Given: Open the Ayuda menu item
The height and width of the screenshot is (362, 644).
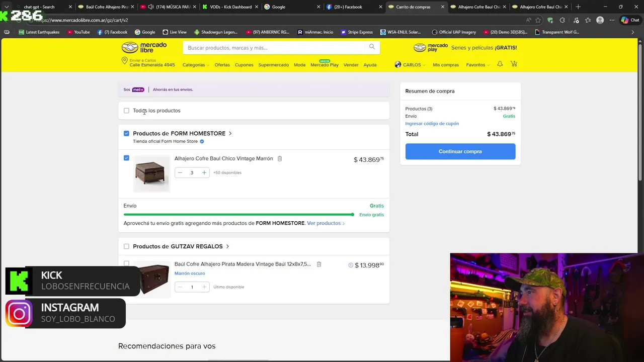Looking at the screenshot, I should (x=370, y=65).
